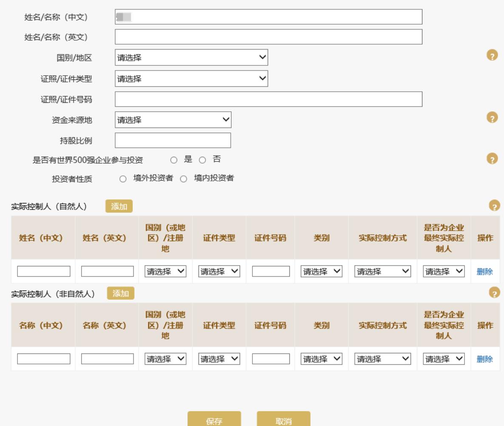Click 添加 for 实际控制人(自然人)

point(119,206)
